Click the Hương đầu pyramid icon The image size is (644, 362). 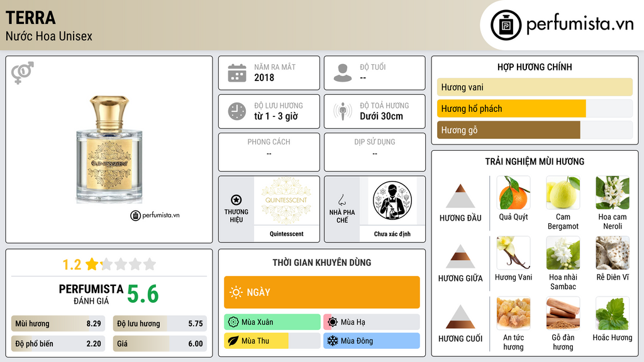460,196
